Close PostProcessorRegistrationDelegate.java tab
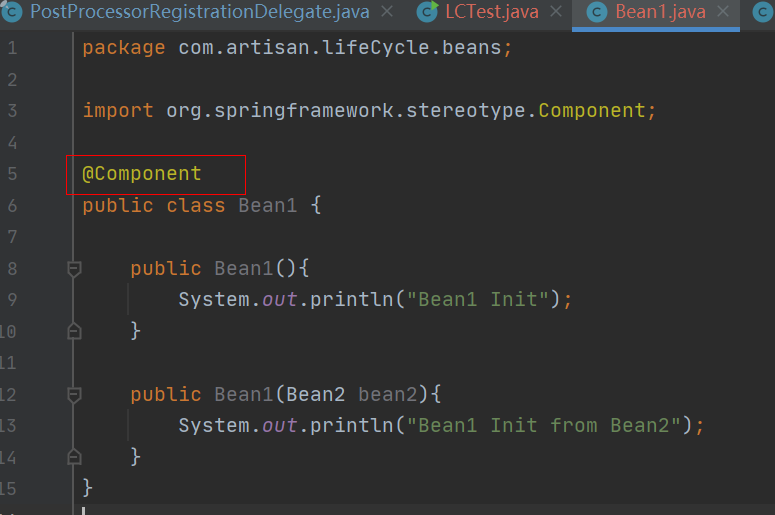Screen dimensions: 775x515 click(388, 11)
